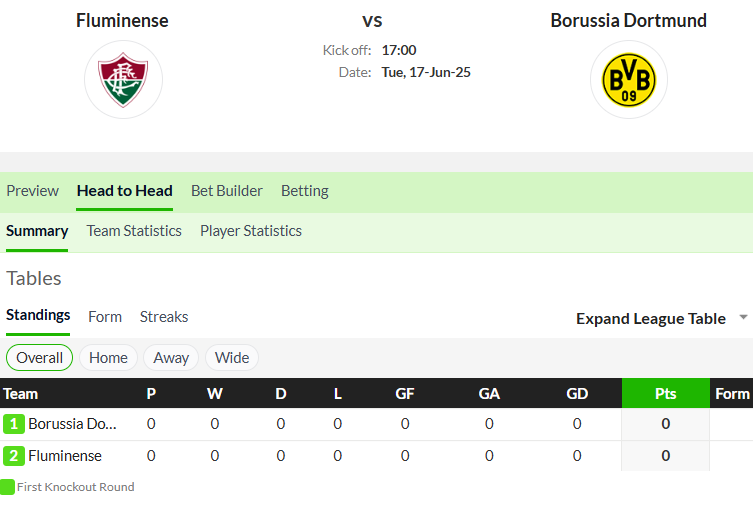
Task: Click position badge 1 in standings
Action: (x=13, y=424)
